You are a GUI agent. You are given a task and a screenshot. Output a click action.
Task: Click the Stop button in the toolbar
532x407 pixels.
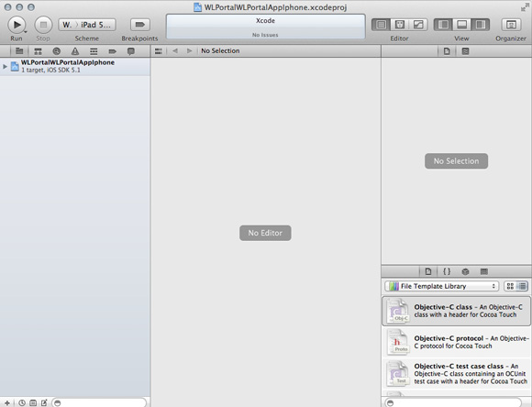click(43, 25)
